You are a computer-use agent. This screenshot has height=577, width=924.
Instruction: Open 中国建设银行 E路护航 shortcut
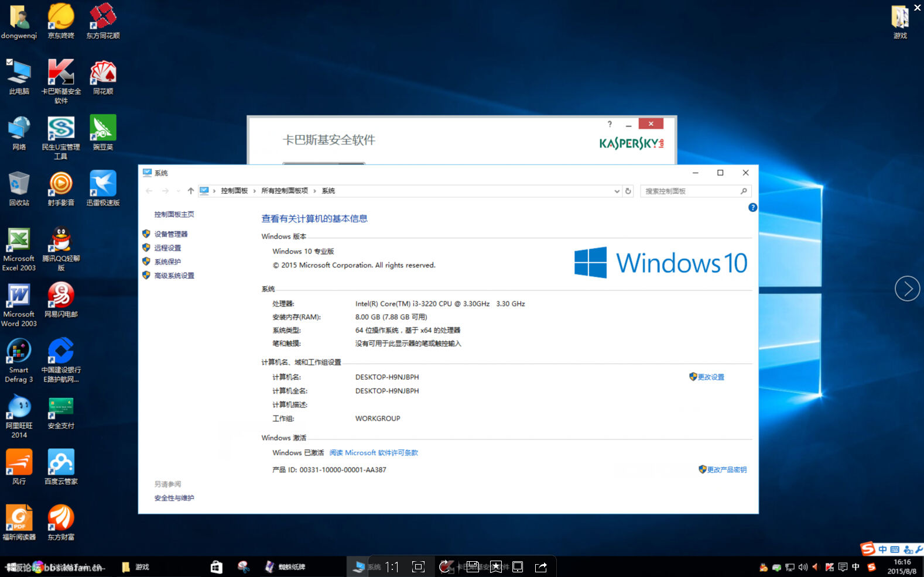coord(61,360)
